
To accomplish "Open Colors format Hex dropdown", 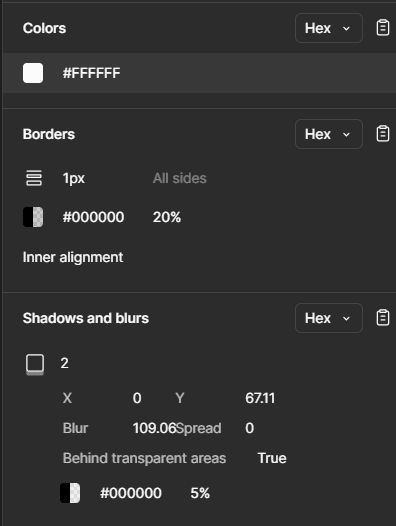I will (329, 28).
